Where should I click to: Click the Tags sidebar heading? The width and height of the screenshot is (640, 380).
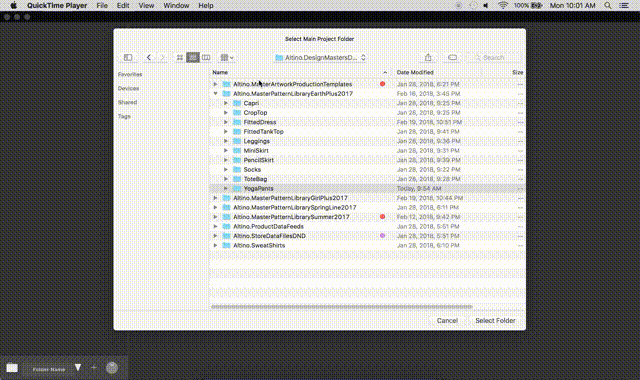(124, 116)
